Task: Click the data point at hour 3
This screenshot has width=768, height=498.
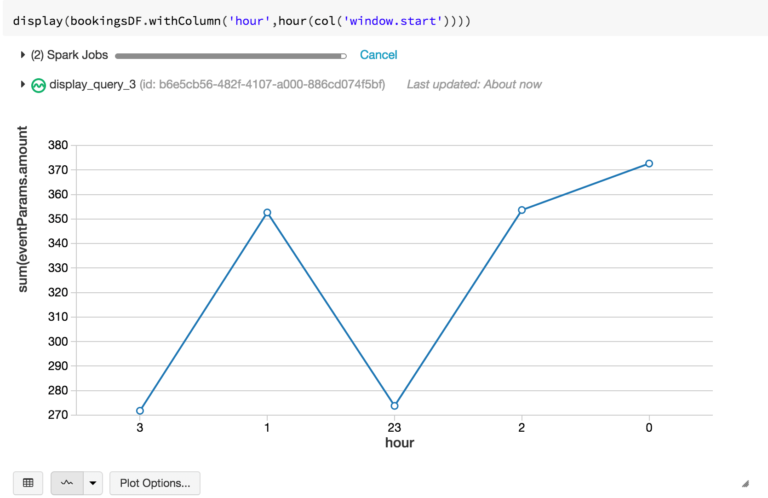Action: 140,410
